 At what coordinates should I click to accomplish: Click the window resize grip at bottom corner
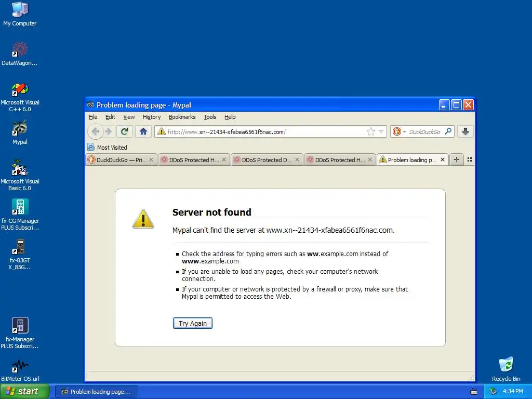click(x=471, y=378)
